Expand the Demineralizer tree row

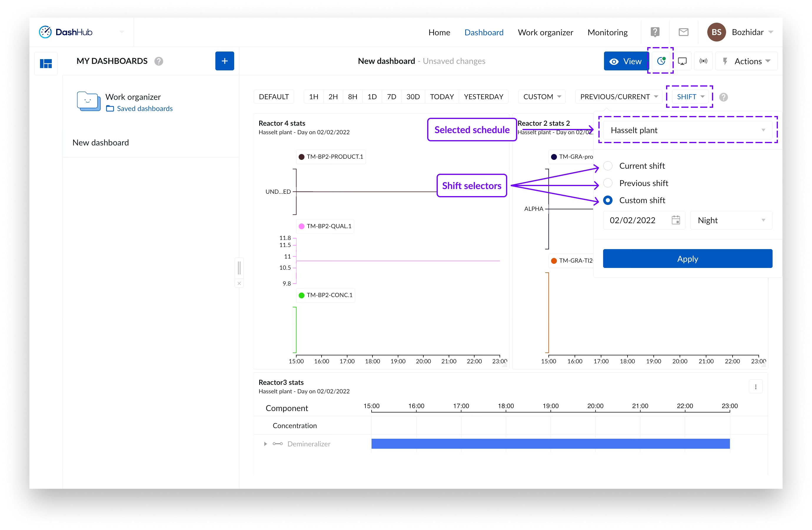tap(265, 444)
